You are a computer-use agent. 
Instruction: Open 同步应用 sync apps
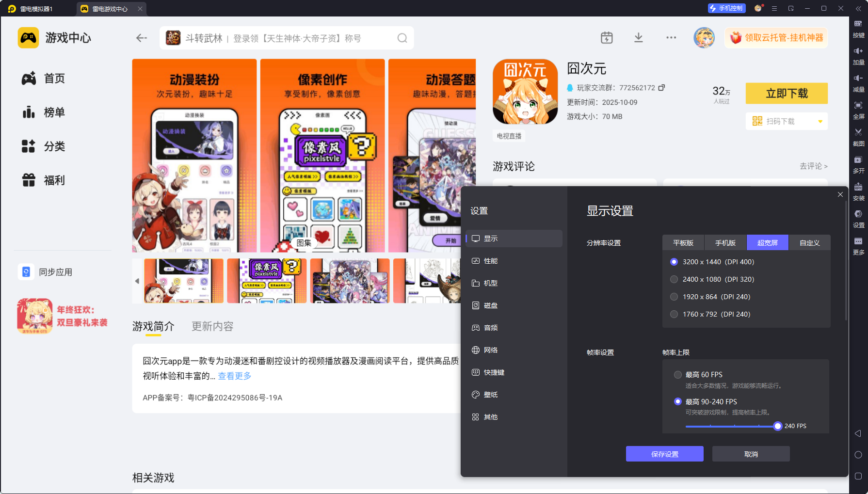point(46,272)
